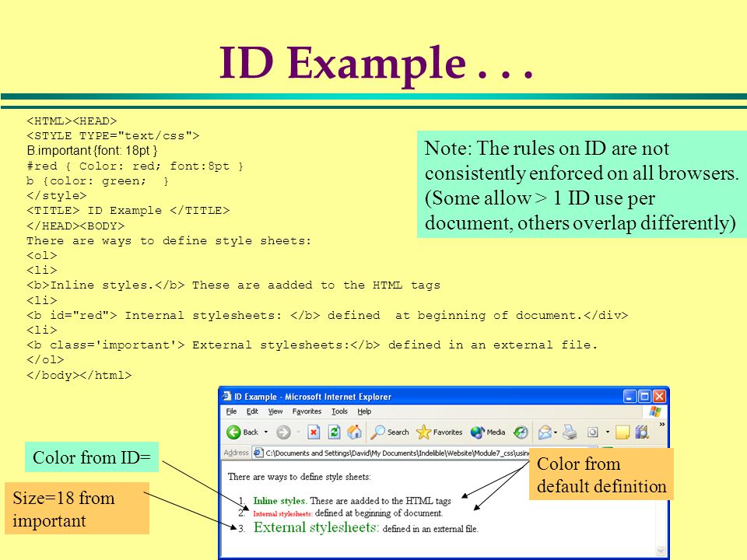This screenshot has height=560, width=747.
Task: Open the View menu
Action: [275, 411]
